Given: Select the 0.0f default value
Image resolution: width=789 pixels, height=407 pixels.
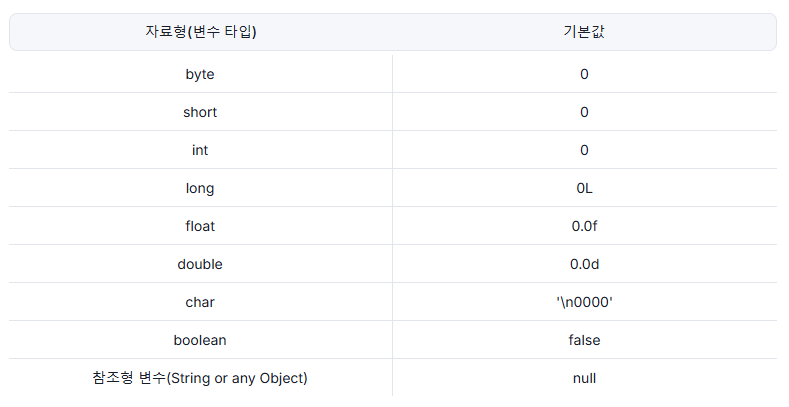Looking at the screenshot, I should (x=584, y=226).
